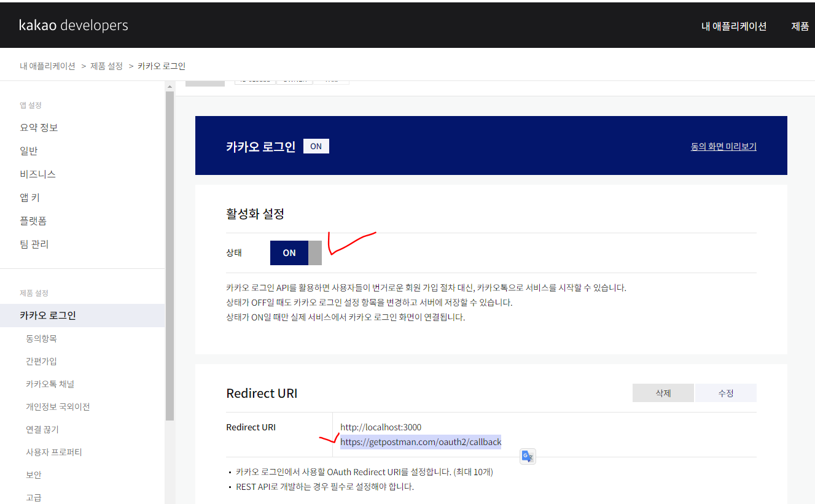This screenshot has width=815, height=504.
Task: Open 보안 submenu item
Action: coord(34,475)
